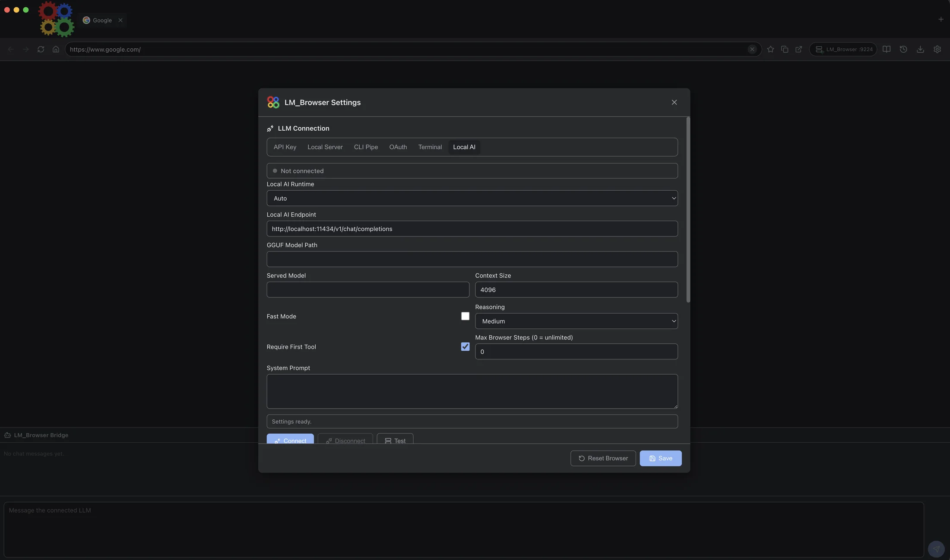Select the Local AI tab
This screenshot has height=560, width=950.
tap(464, 147)
